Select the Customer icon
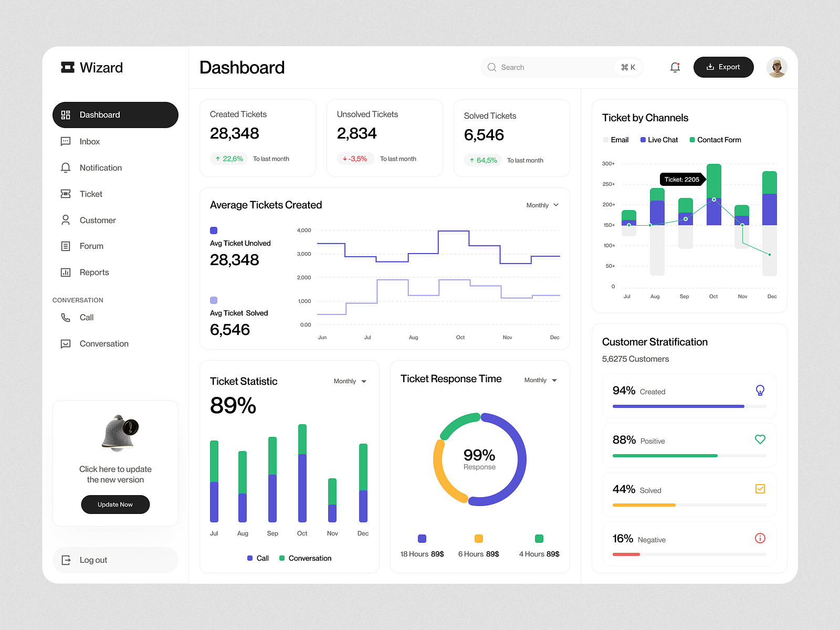The width and height of the screenshot is (840, 630). click(66, 220)
